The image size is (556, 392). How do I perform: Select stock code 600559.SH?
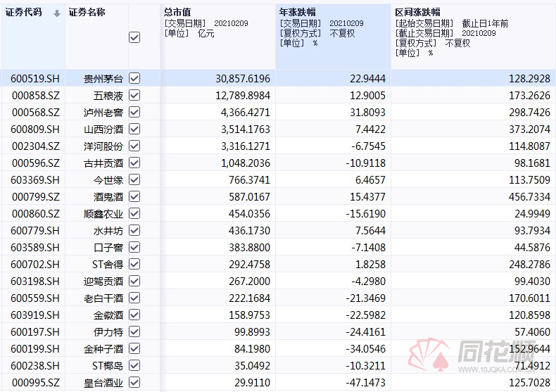click(35, 298)
